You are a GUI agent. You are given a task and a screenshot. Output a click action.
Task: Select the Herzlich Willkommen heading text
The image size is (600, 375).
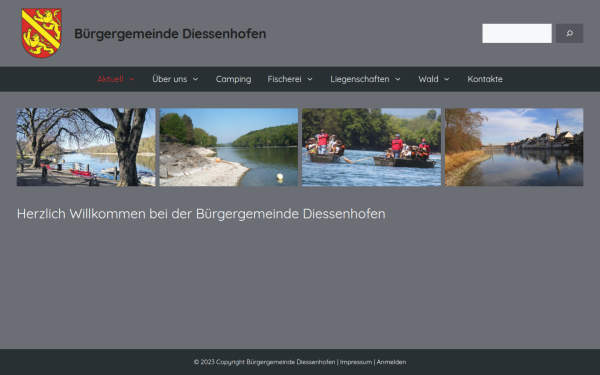pos(201,214)
